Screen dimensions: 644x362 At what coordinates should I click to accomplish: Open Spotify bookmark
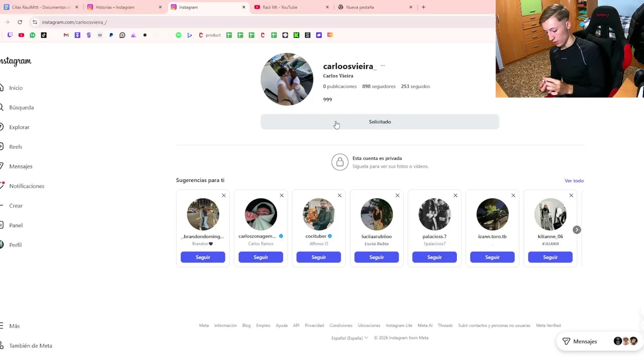tap(178, 35)
